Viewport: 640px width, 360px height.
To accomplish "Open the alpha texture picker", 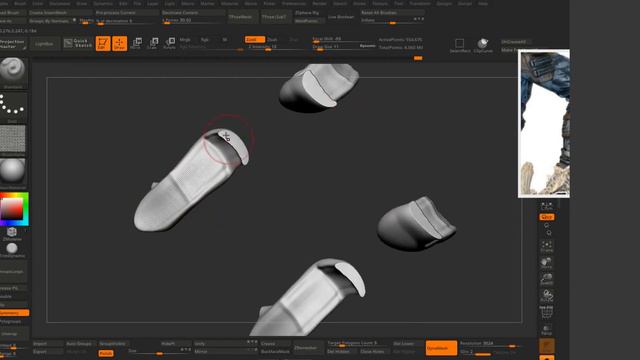I will click(13, 140).
